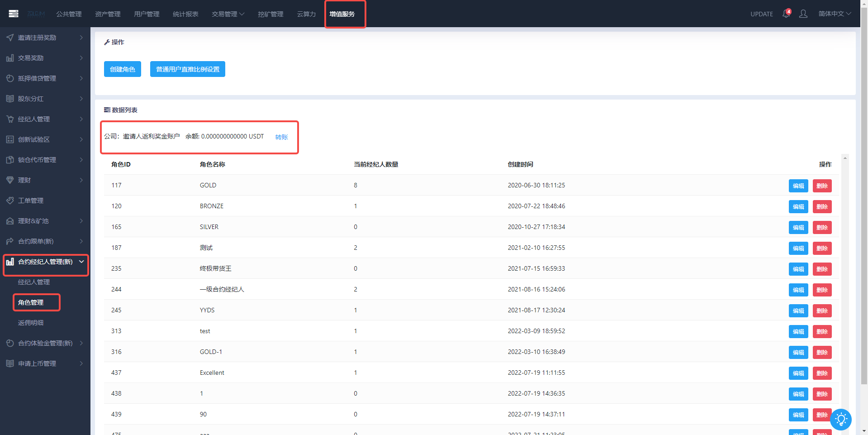Click the lightbulb help floating button
The width and height of the screenshot is (868, 435).
pos(841,420)
